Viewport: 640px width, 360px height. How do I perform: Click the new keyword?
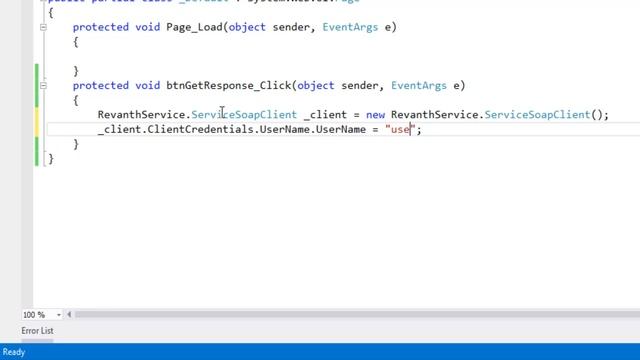[x=376, y=115]
